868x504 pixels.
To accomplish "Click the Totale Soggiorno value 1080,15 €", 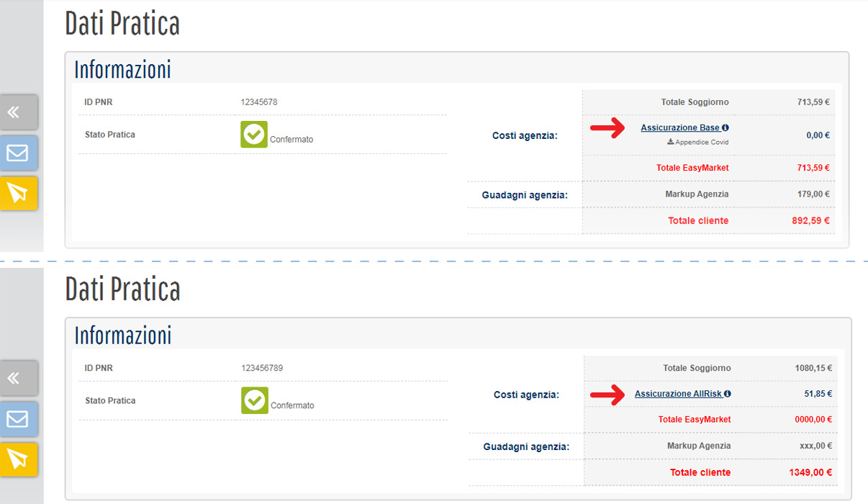I will (x=813, y=368).
